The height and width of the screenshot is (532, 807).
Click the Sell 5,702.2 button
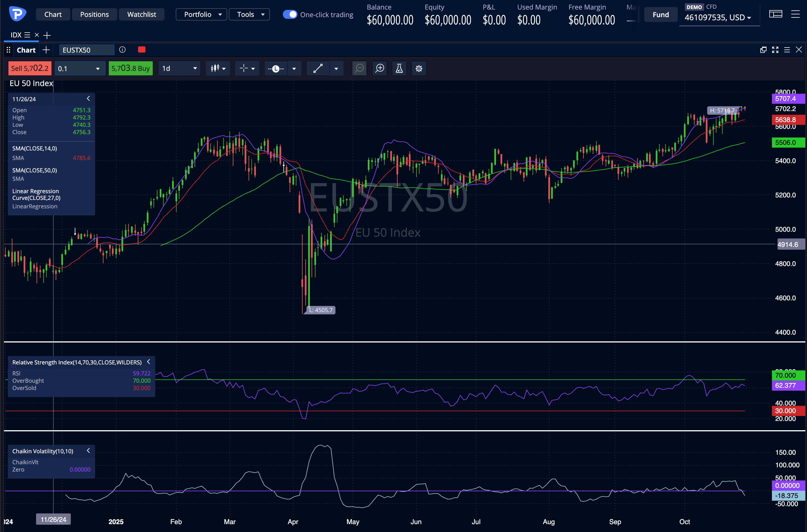(x=30, y=68)
